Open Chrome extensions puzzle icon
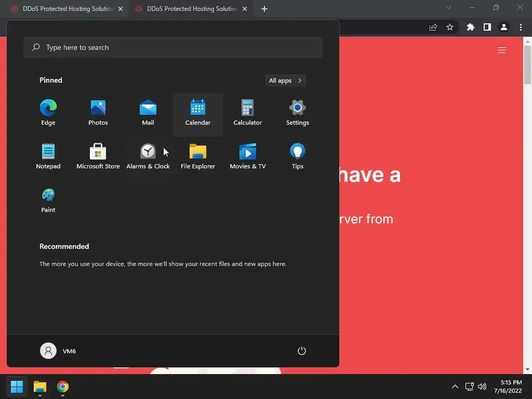Viewport: 532px width, 399px height. 471,27
